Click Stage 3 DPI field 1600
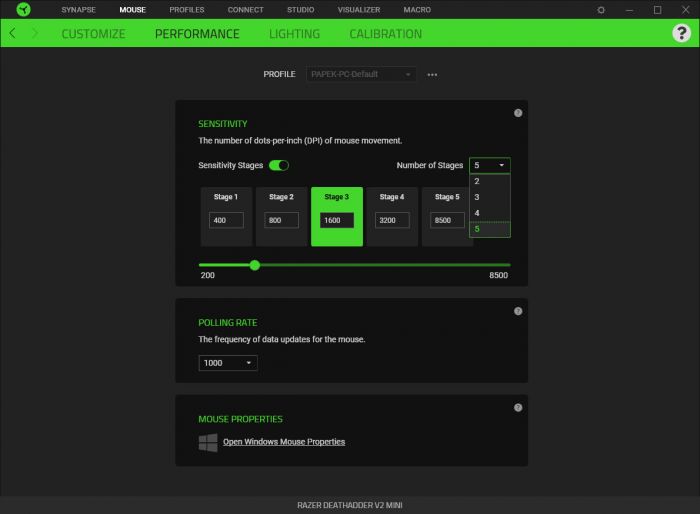Screen dimensions: 700x514 (337, 220)
